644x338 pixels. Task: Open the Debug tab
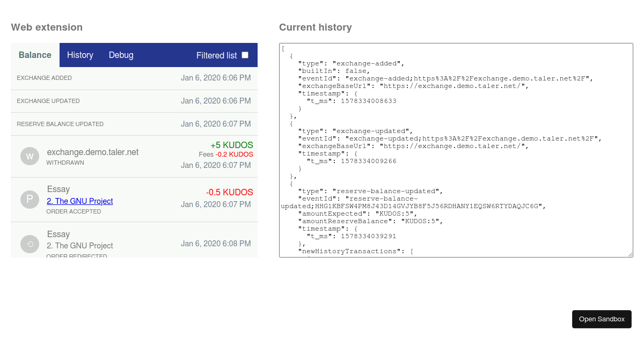pyautogui.click(x=121, y=55)
